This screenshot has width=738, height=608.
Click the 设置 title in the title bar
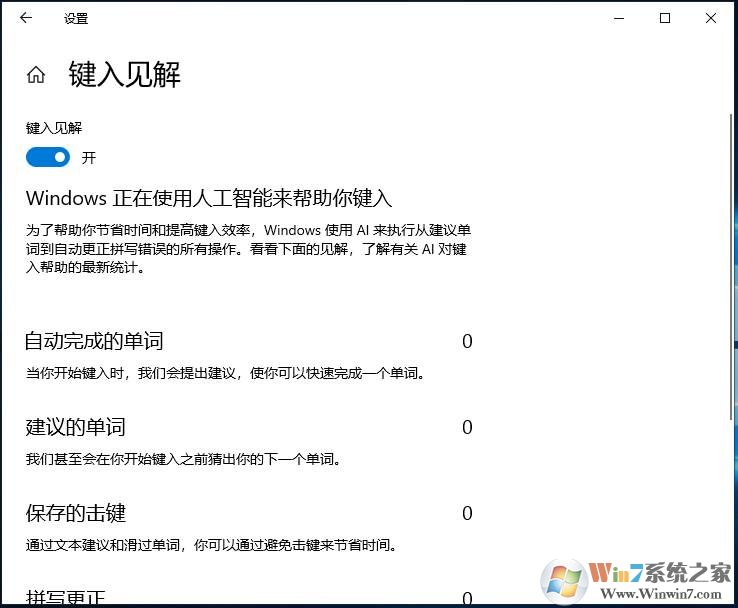pyautogui.click(x=76, y=18)
